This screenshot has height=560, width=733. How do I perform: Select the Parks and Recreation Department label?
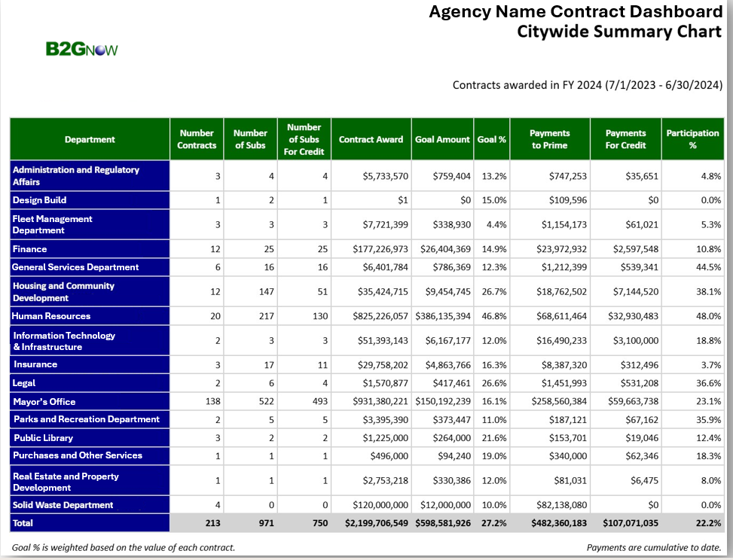(x=86, y=419)
